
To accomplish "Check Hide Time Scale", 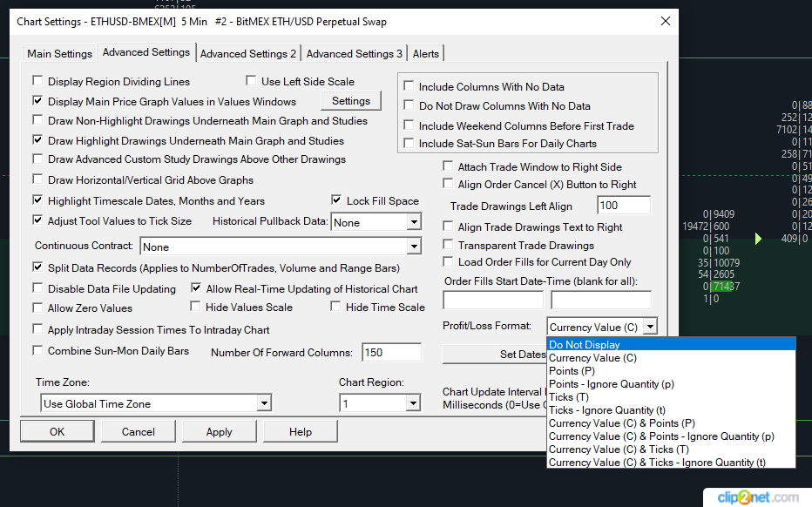I will [x=335, y=307].
